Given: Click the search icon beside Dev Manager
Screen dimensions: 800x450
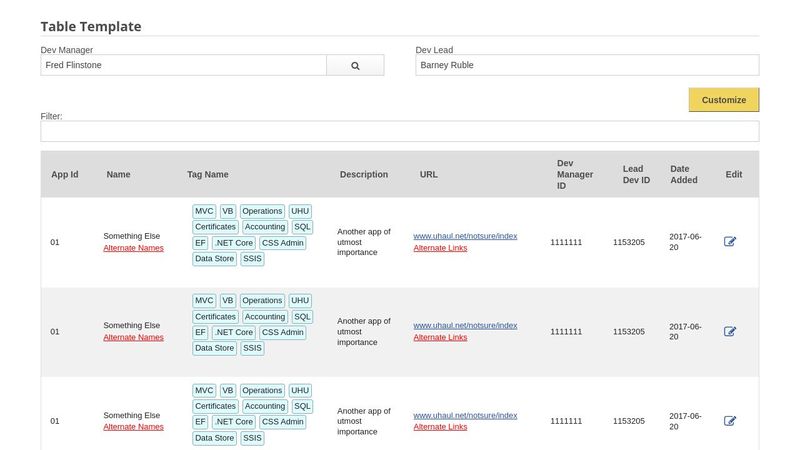Looking at the screenshot, I should tap(355, 65).
